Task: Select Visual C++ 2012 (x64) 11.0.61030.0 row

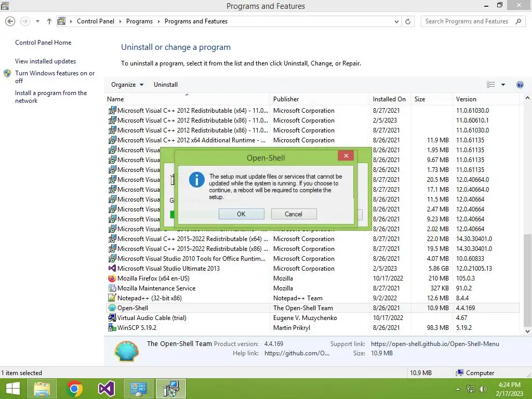Action: pos(312,111)
